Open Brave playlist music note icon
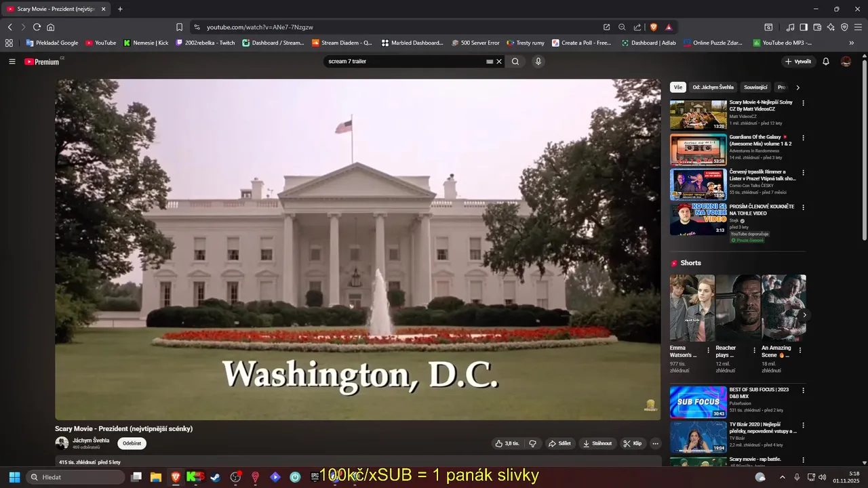This screenshot has width=868, height=488. click(790, 27)
